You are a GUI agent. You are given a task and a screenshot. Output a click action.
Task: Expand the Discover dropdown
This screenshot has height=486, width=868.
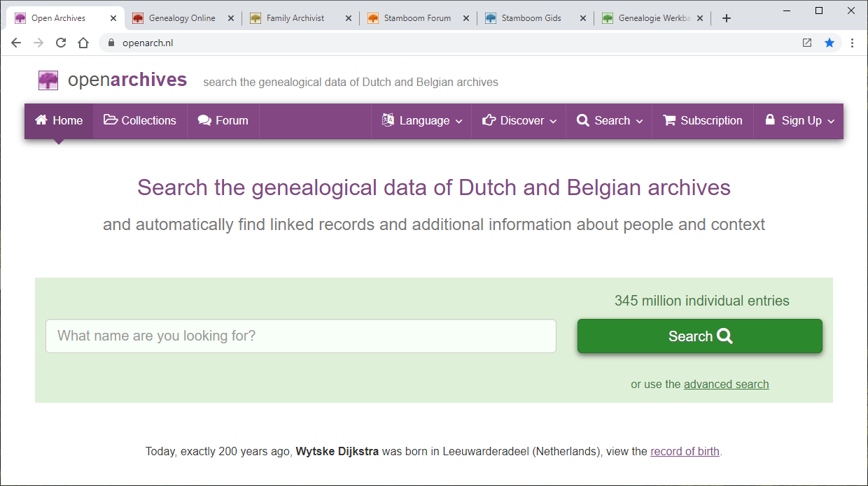(x=519, y=120)
